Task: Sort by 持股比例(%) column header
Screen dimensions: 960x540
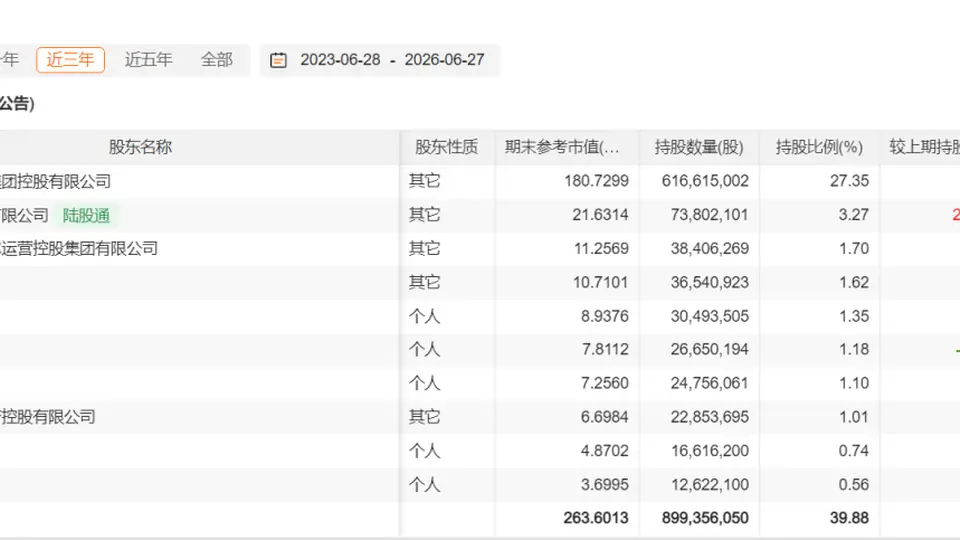Action: (x=819, y=147)
